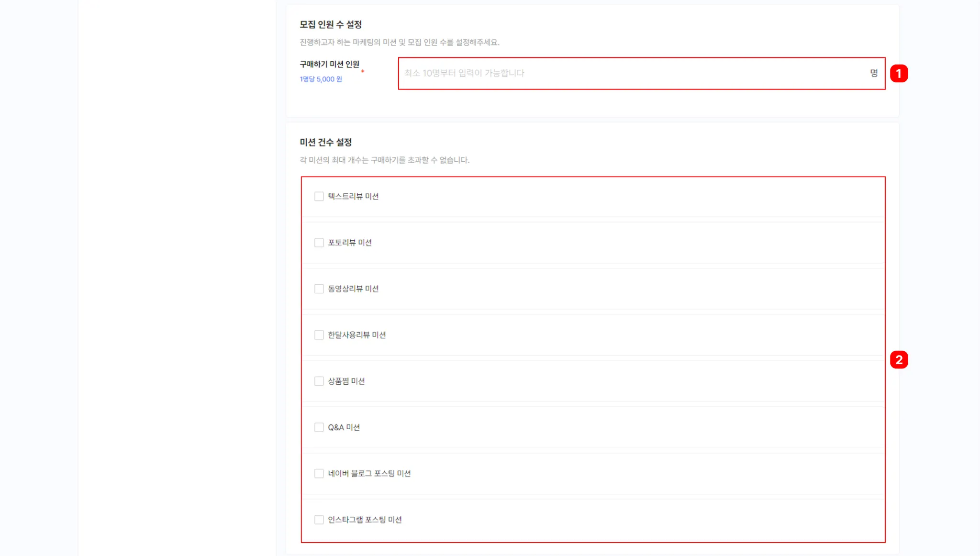Click the 인스타그램 포스팅 미션 label text
Screen dimensions: 980x556
365,520
